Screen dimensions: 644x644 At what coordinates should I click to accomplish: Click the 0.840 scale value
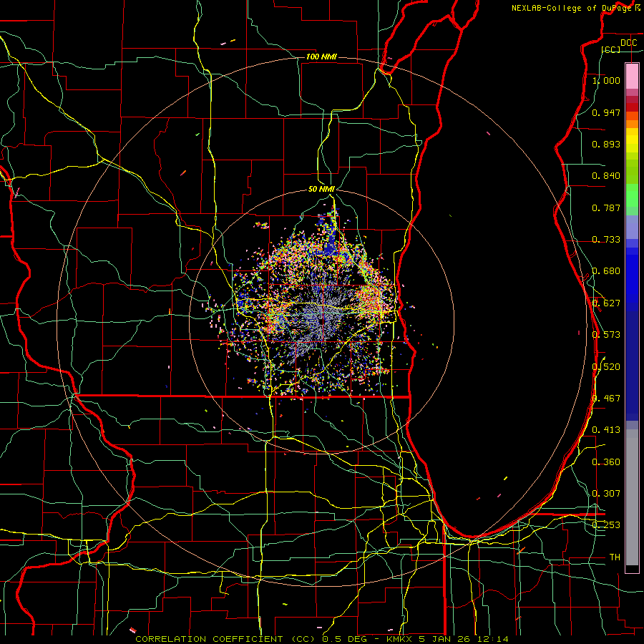point(606,176)
